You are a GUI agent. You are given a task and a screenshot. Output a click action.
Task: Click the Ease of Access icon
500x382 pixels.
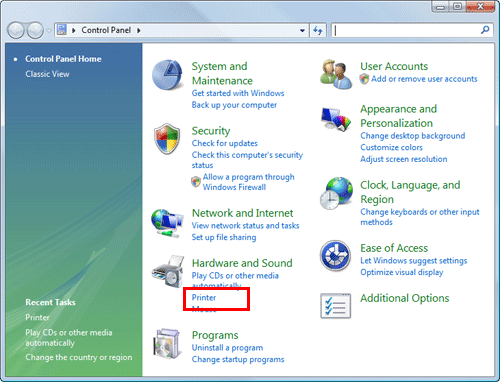tap(335, 256)
